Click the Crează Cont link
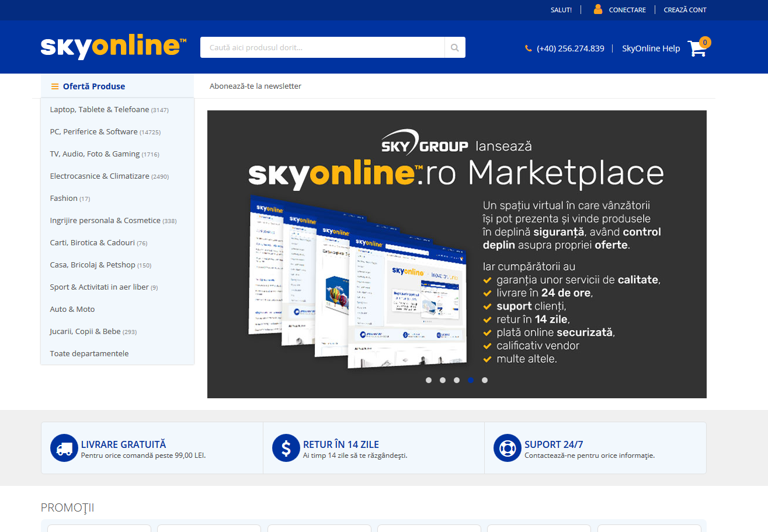The height and width of the screenshot is (532, 768). tap(685, 10)
